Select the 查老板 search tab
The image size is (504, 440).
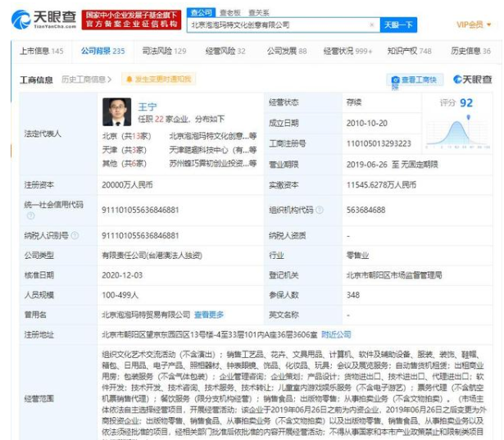(229, 13)
